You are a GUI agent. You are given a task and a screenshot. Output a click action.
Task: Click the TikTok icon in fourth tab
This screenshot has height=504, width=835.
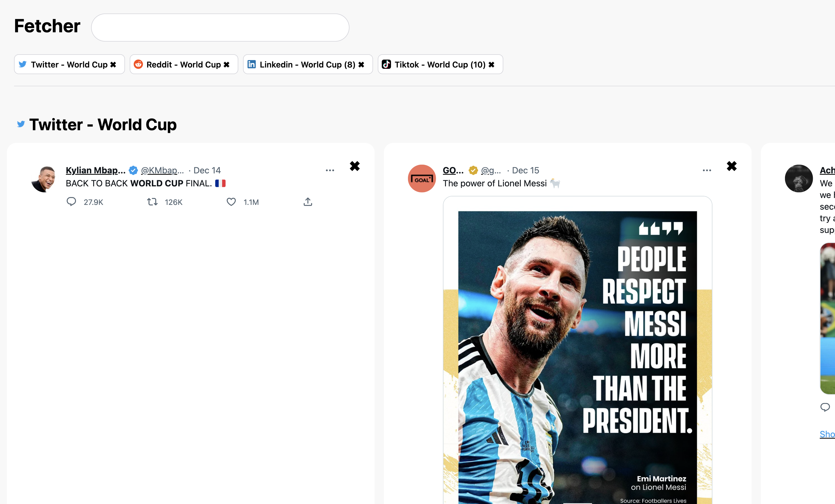(x=386, y=64)
